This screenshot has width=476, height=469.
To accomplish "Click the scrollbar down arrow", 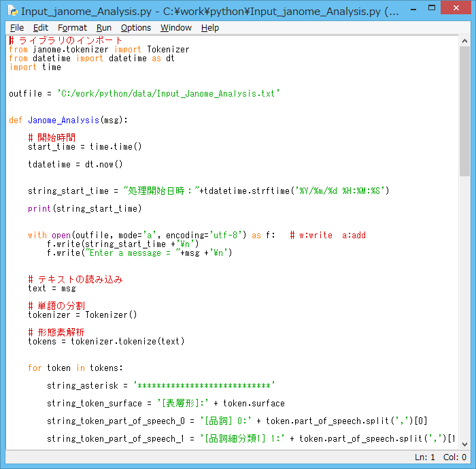I will click(464, 444).
